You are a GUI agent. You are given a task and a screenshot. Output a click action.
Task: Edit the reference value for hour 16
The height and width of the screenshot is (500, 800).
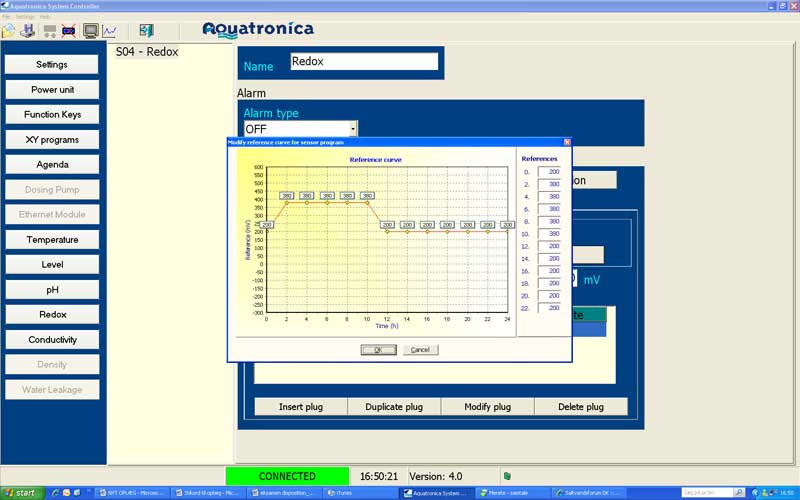549,271
